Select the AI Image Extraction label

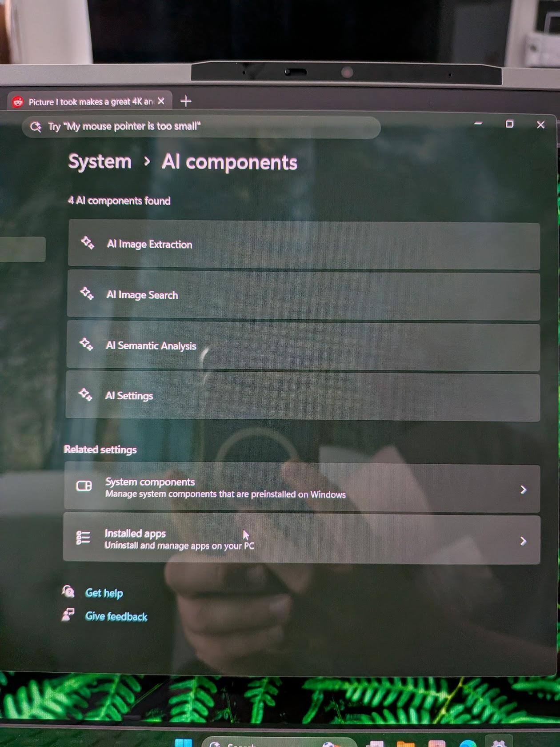[149, 244]
